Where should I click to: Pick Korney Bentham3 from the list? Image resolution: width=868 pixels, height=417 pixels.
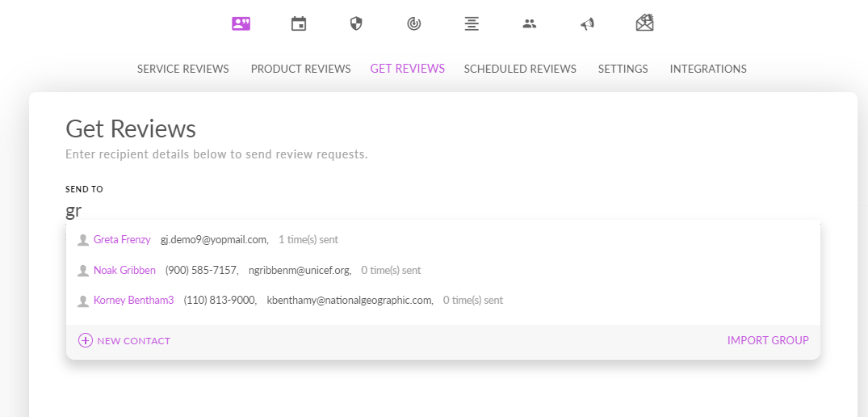tap(442, 300)
